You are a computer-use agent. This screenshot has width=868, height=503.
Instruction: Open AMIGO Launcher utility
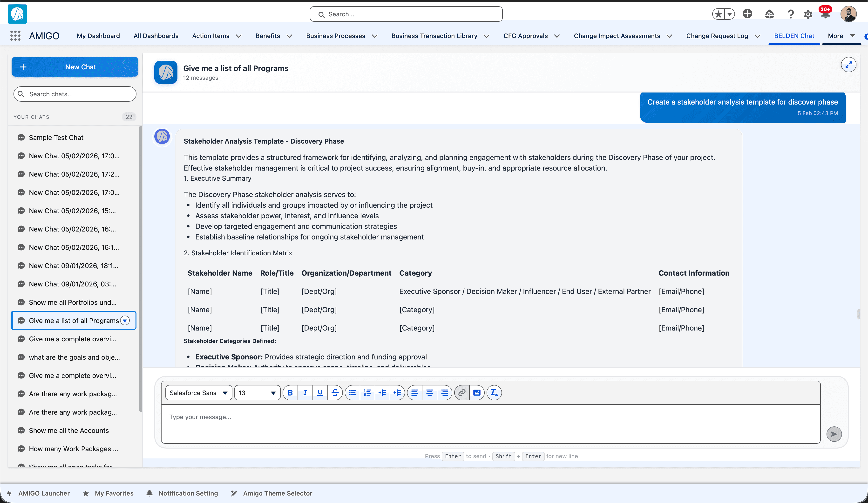tap(39, 493)
